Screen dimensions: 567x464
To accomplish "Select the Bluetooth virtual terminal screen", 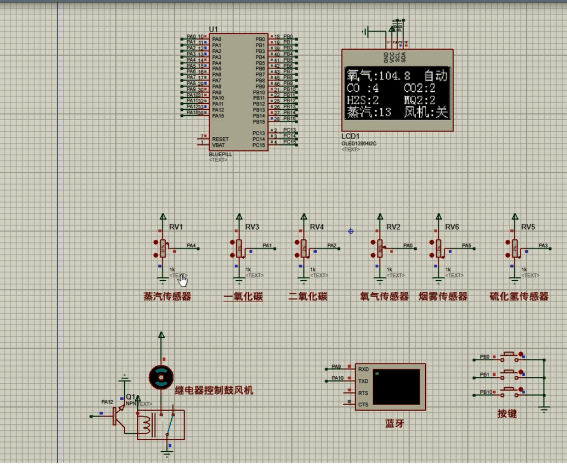I will [396, 387].
